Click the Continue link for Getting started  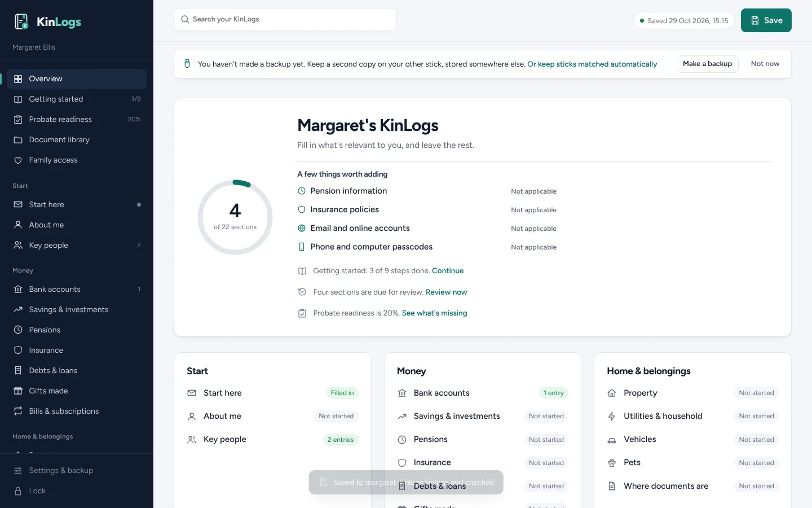448,271
